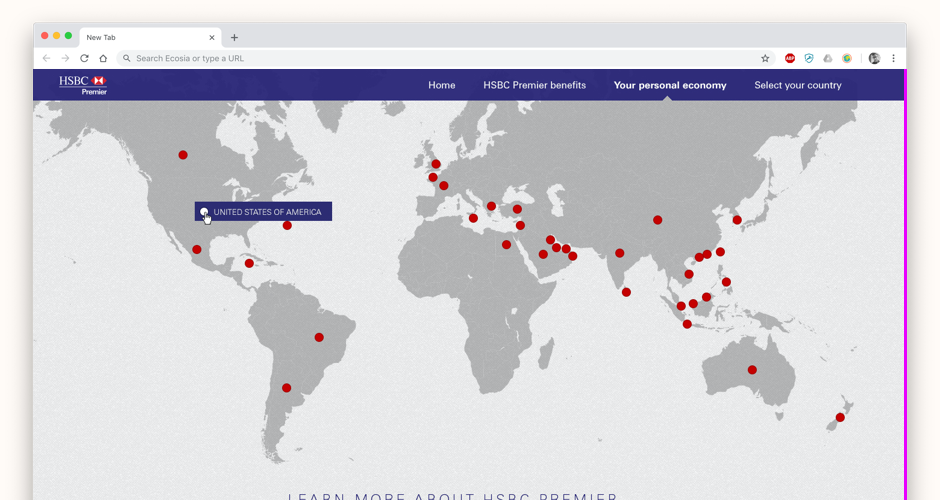The height and width of the screenshot is (500, 940).
Task: Select the New Zealand map marker
Action: coord(840,418)
